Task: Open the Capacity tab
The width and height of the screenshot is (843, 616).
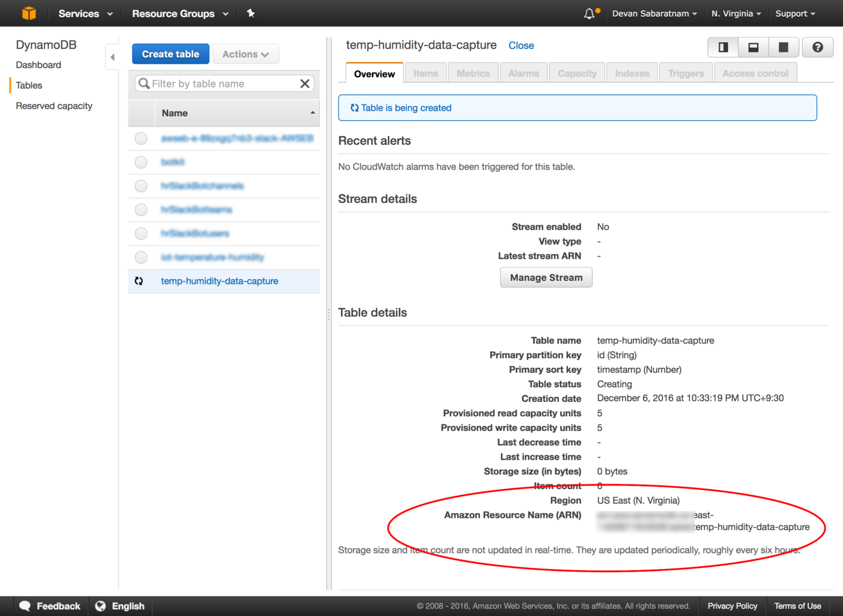Action: (577, 73)
